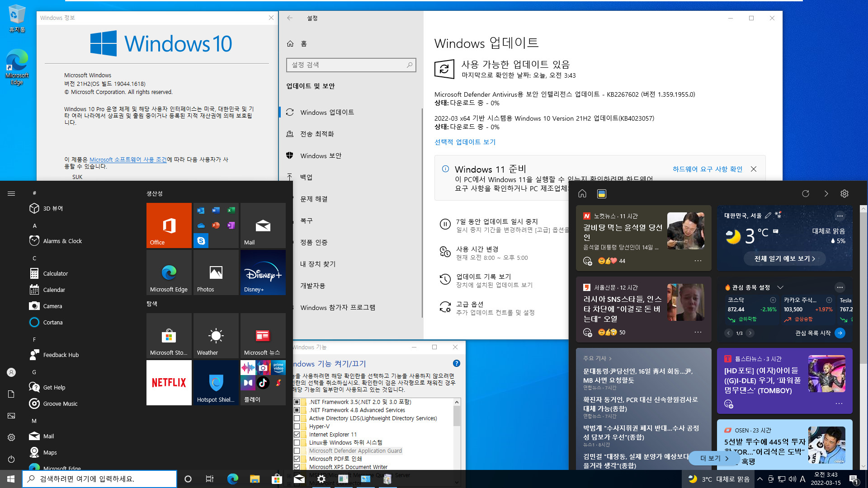Image resolution: width=868 pixels, height=488 pixels.
Task: Select Windows 보안 in settings sidebar
Action: (350, 155)
